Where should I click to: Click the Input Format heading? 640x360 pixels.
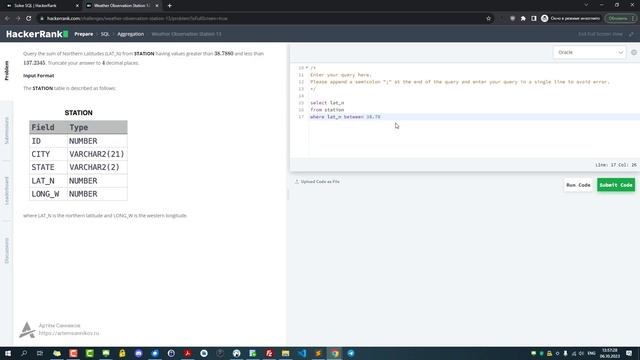(x=39, y=76)
